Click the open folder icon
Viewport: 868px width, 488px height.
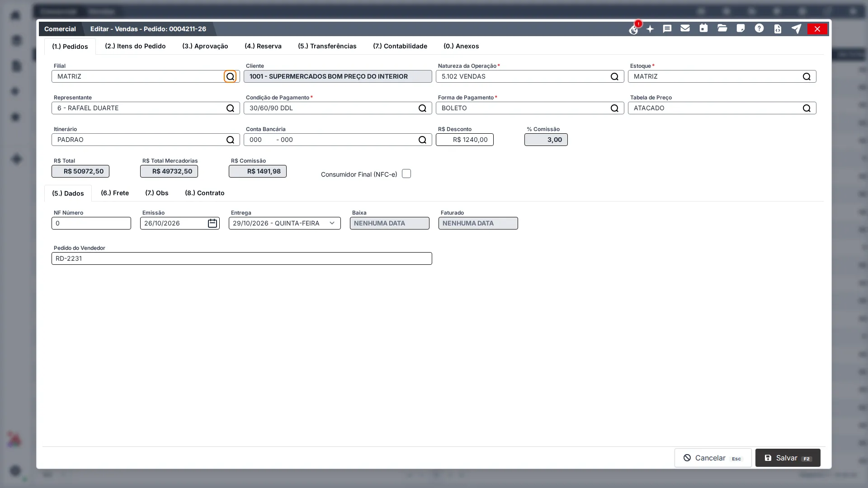pyautogui.click(x=722, y=28)
